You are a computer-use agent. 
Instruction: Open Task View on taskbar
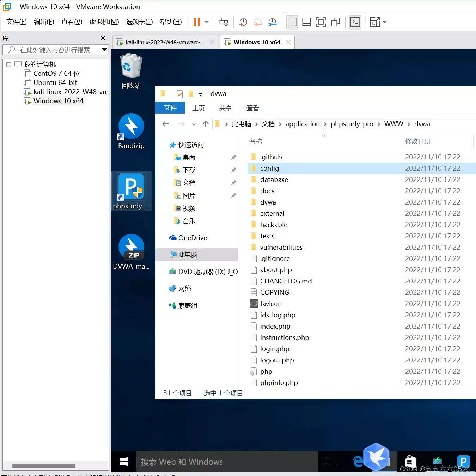pyautogui.click(x=331, y=462)
